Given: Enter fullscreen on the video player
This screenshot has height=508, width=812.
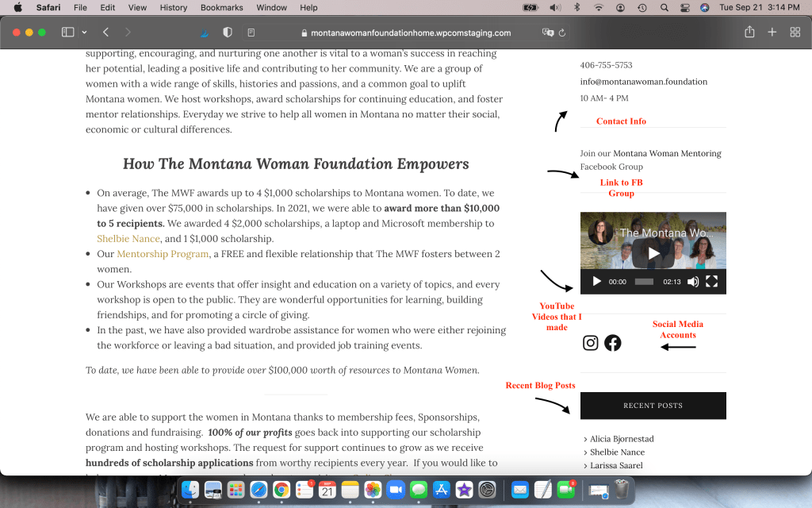Looking at the screenshot, I should (711, 282).
